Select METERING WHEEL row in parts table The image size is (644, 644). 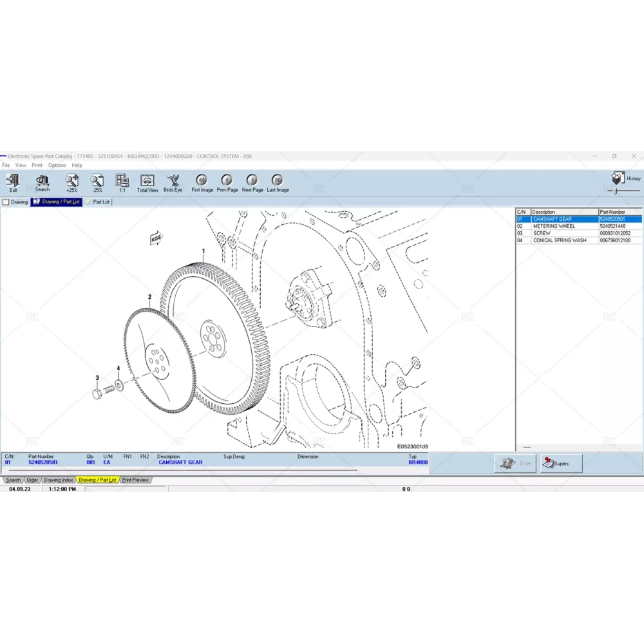pos(554,226)
